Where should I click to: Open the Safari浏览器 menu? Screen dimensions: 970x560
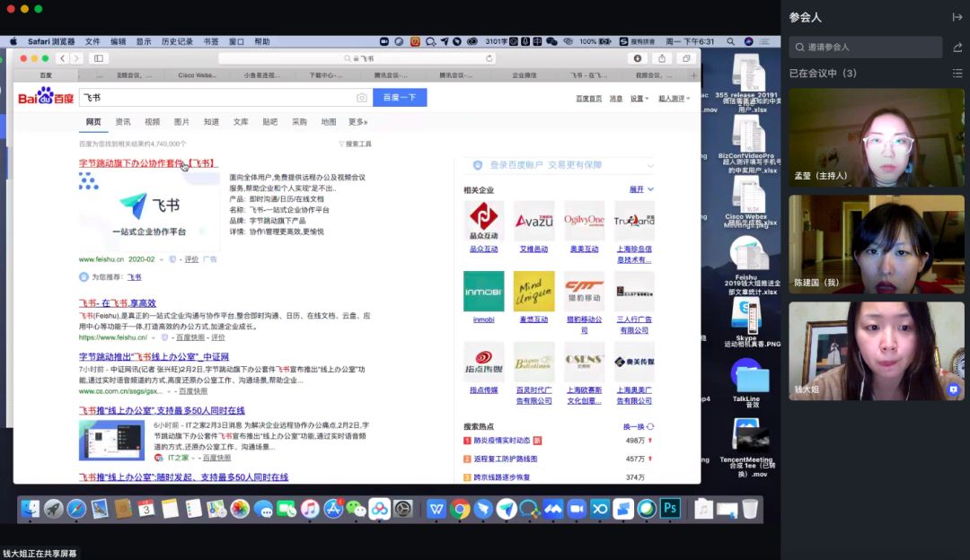pyautogui.click(x=51, y=41)
